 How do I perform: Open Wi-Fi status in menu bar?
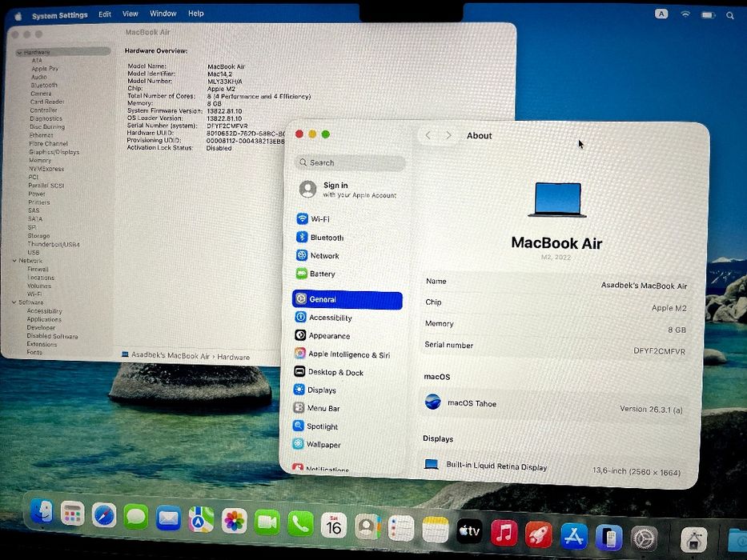(x=685, y=14)
